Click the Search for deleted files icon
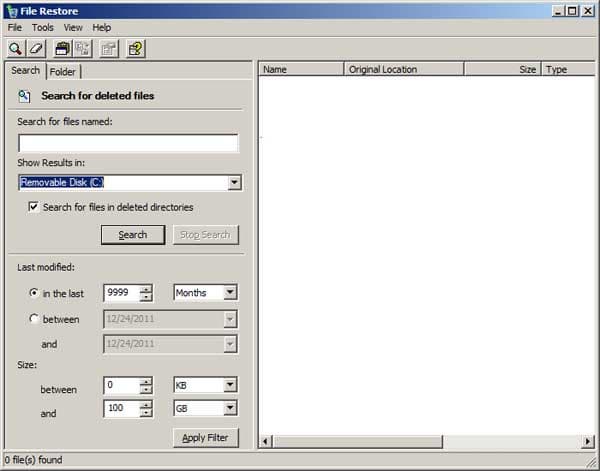 (24, 96)
